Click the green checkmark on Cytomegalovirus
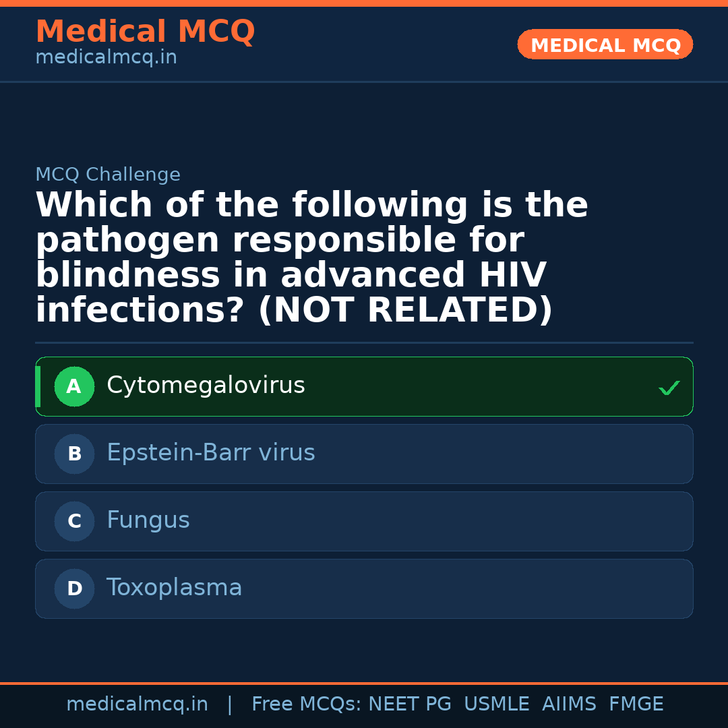This screenshot has height=728, width=728. pyautogui.click(x=669, y=388)
